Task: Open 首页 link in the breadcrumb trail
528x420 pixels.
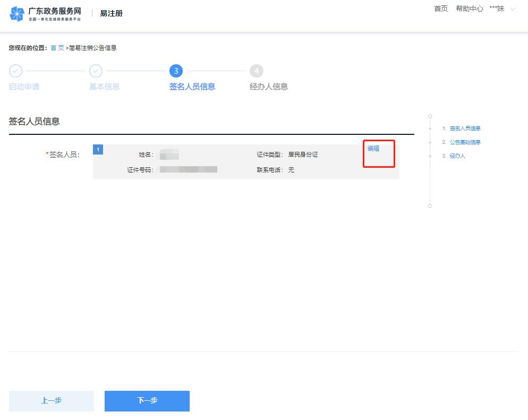Action: 57,47
